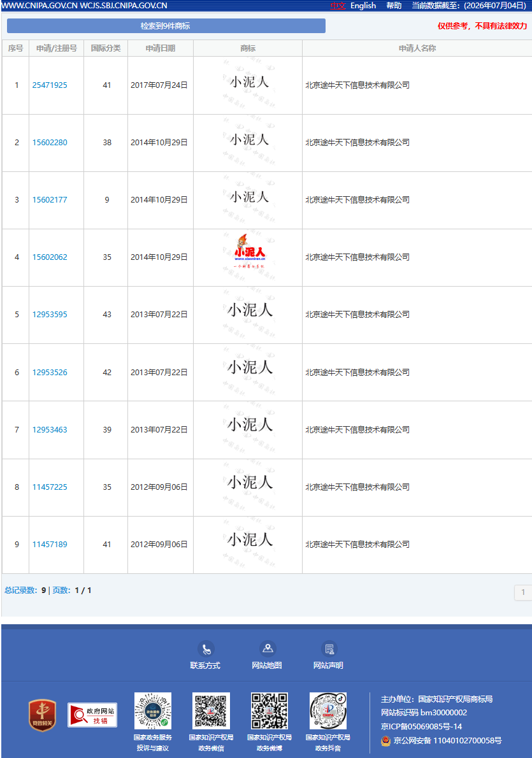Open registration number 12953595

pos(50,314)
